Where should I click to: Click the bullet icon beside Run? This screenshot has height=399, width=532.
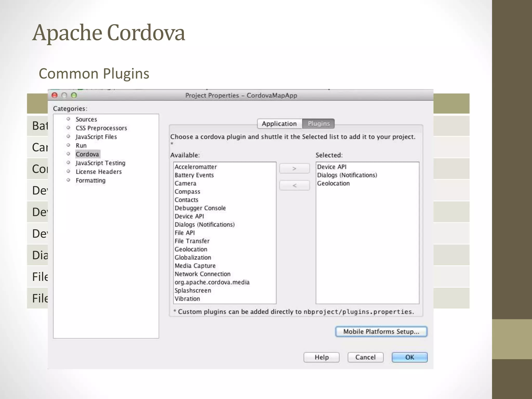[68, 145]
